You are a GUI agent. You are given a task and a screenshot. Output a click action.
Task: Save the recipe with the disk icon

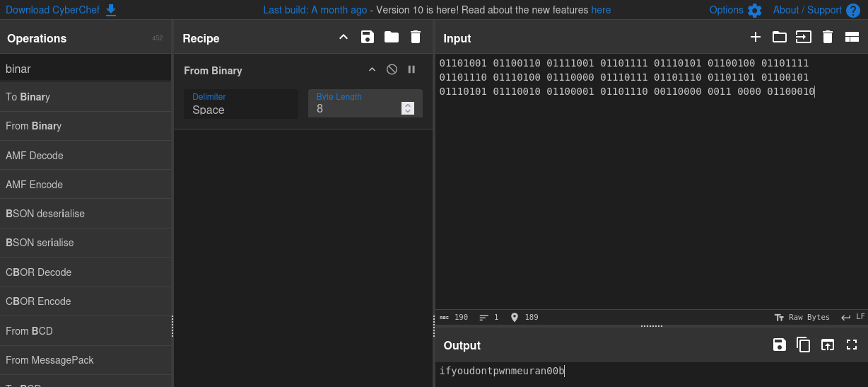[x=368, y=37]
